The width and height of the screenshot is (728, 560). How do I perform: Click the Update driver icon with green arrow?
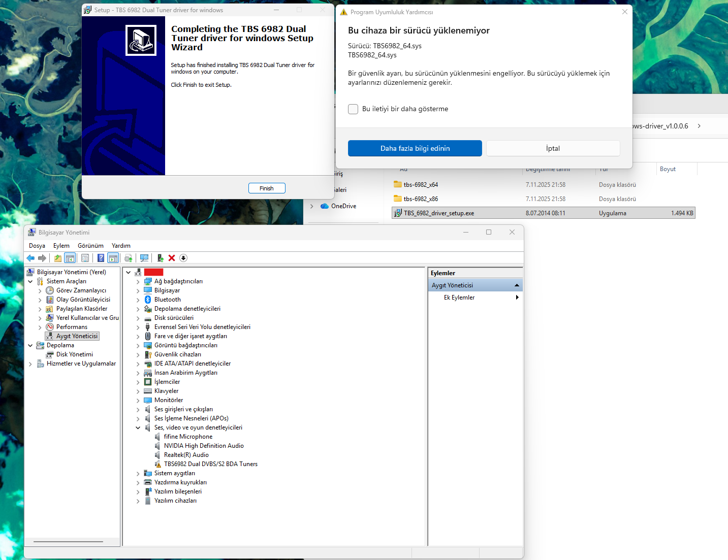coord(160,258)
